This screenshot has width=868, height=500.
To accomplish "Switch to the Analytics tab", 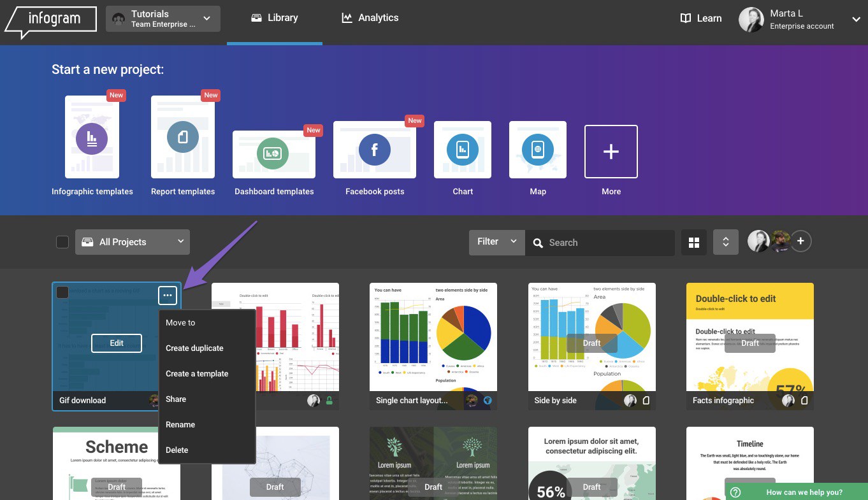I will (370, 18).
